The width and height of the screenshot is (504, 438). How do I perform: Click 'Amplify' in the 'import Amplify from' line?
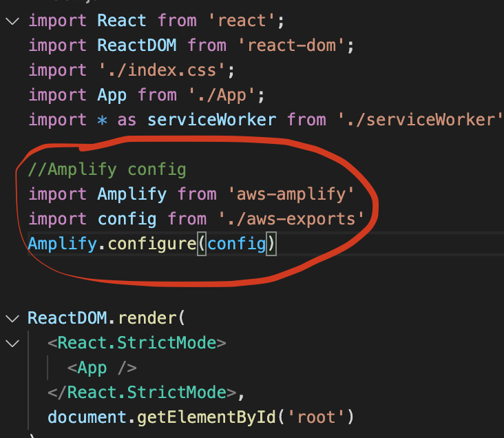coord(132,194)
